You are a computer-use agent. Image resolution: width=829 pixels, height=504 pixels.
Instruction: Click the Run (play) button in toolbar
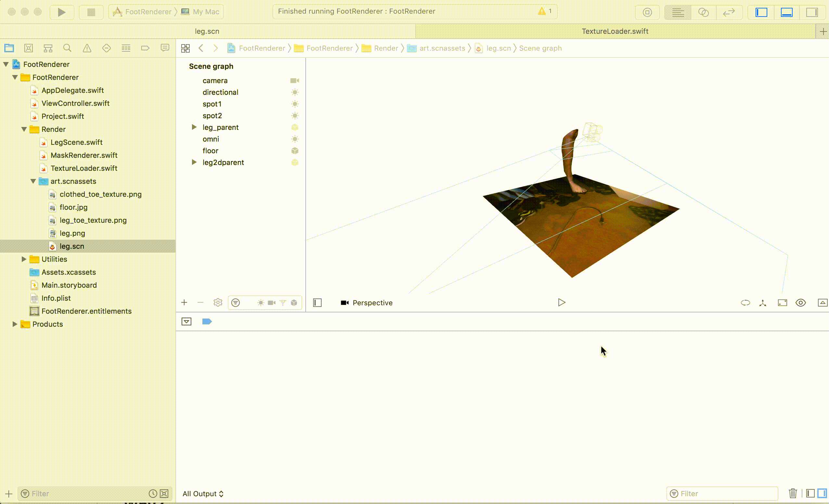(62, 12)
